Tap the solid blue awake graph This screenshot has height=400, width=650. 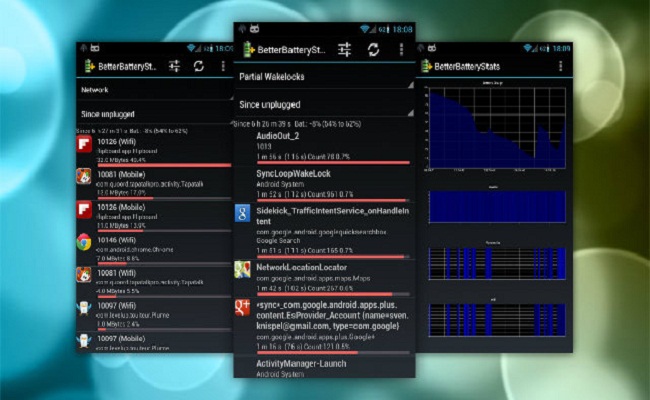click(497, 207)
